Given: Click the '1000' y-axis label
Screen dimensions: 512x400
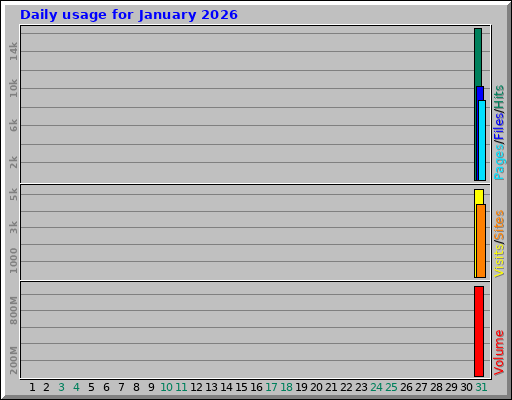Looking at the screenshot, I should (x=13, y=260).
